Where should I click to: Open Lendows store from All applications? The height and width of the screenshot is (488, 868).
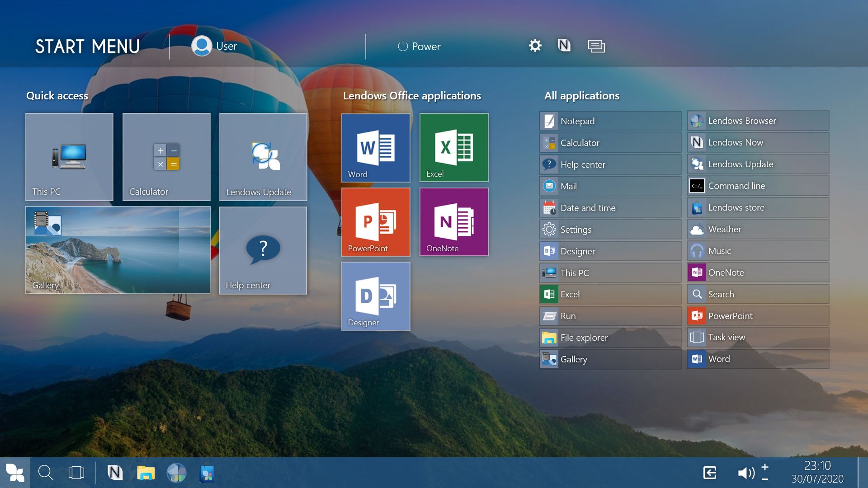pos(758,207)
